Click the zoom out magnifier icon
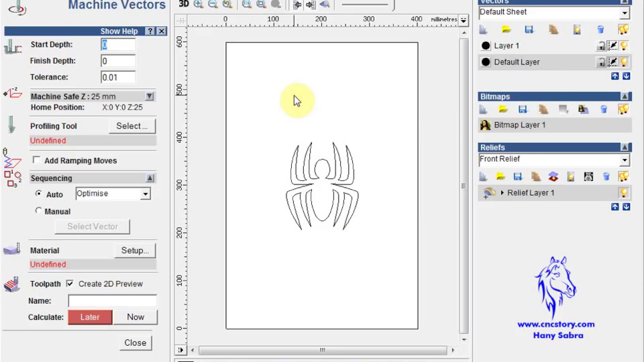644x362 pixels. click(213, 4)
